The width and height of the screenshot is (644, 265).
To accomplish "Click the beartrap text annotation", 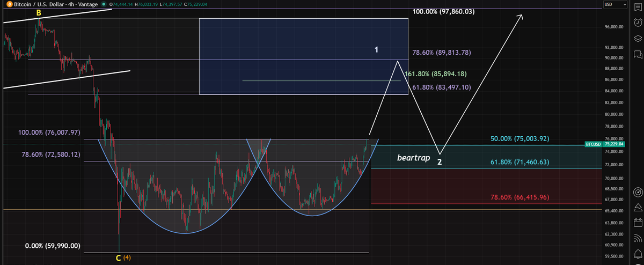I will [x=413, y=158].
